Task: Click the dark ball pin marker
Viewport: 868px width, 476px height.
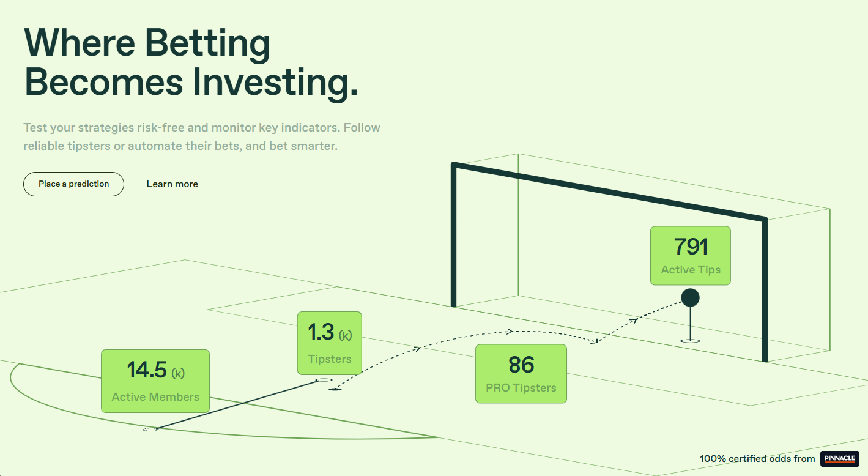Action: (690, 298)
